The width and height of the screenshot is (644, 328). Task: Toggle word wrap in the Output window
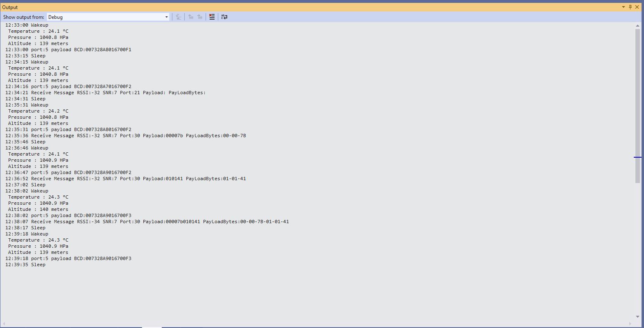[224, 17]
